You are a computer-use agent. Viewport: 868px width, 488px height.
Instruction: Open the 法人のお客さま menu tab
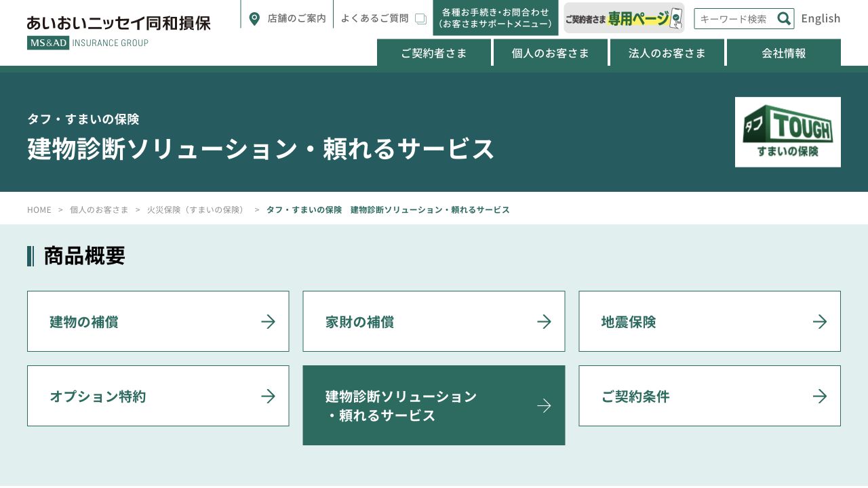(x=667, y=53)
